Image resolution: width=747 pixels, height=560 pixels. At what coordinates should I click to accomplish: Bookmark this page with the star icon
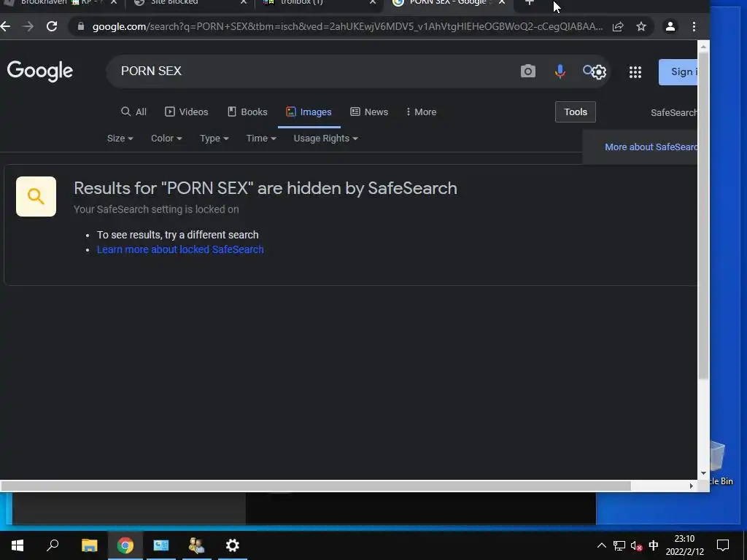click(641, 27)
